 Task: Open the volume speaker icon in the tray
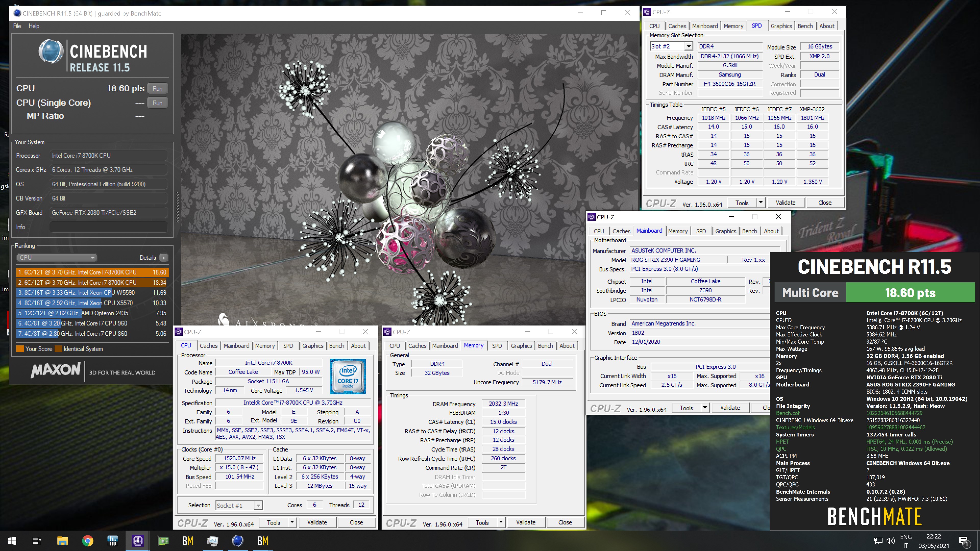(890, 541)
